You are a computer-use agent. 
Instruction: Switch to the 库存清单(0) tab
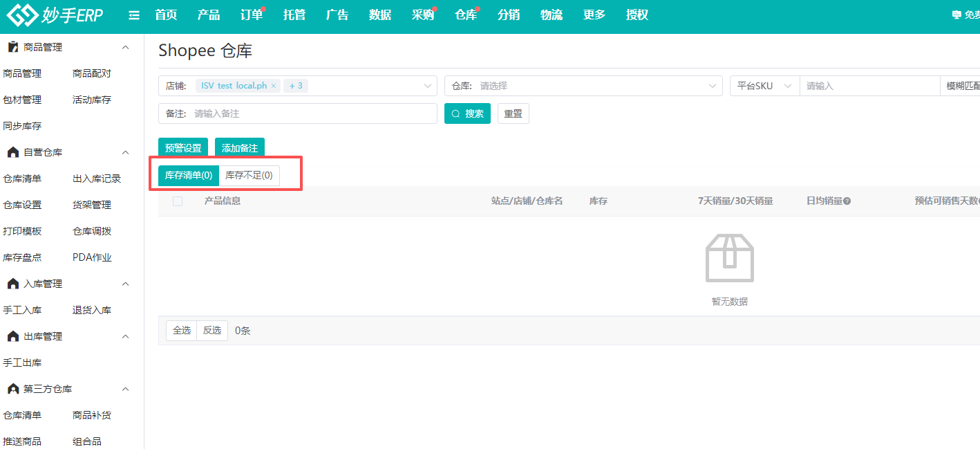(189, 176)
